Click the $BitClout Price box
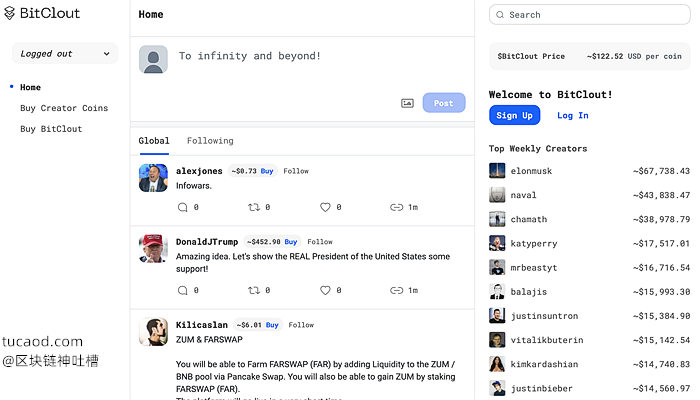 point(590,56)
